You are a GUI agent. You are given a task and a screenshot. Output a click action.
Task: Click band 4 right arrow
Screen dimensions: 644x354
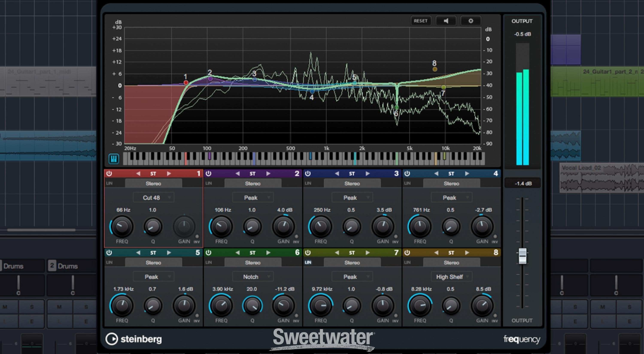(x=467, y=174)
